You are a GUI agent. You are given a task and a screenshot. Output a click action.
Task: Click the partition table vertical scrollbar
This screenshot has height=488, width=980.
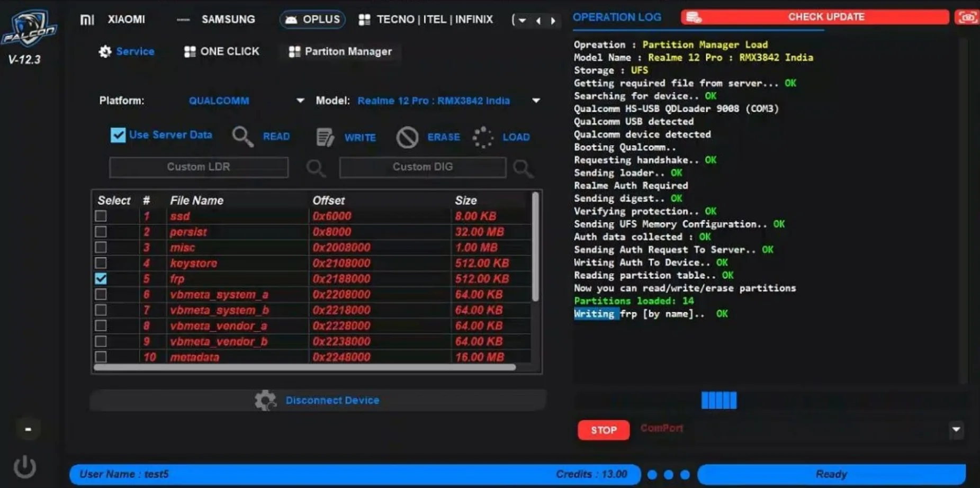tap(535, 247)
